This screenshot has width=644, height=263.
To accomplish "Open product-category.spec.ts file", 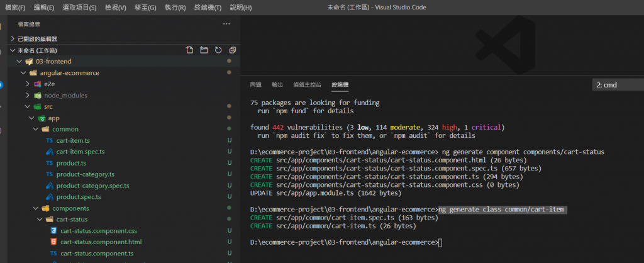I will click(x=93, y=186).
